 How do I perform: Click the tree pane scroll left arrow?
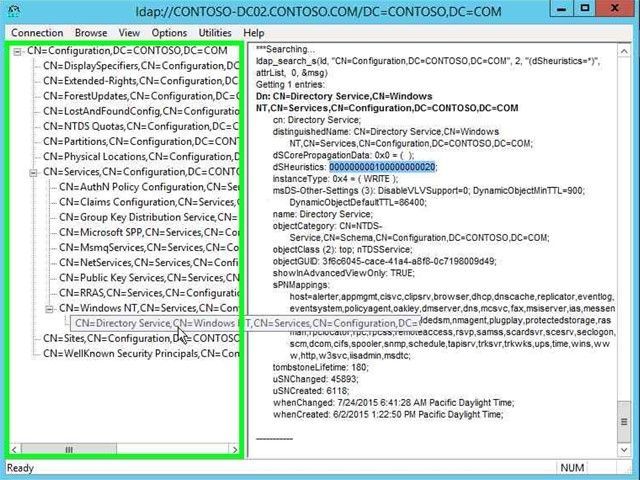[x=14, y=449]
